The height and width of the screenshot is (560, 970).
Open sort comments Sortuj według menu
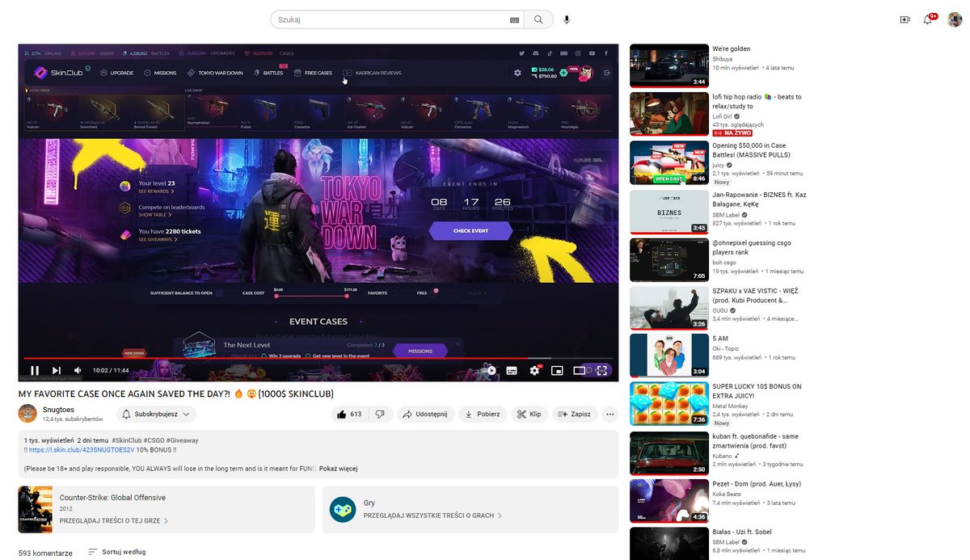click(x=117, y=552)
